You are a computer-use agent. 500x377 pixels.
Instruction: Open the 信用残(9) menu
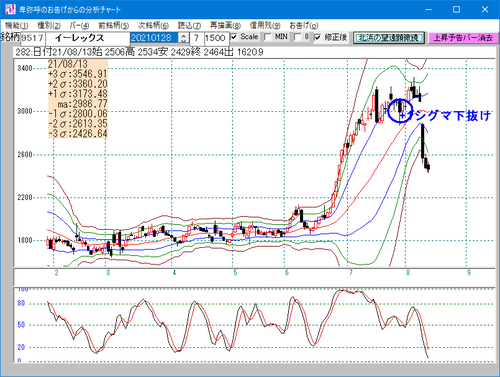[x=265, y=25]
